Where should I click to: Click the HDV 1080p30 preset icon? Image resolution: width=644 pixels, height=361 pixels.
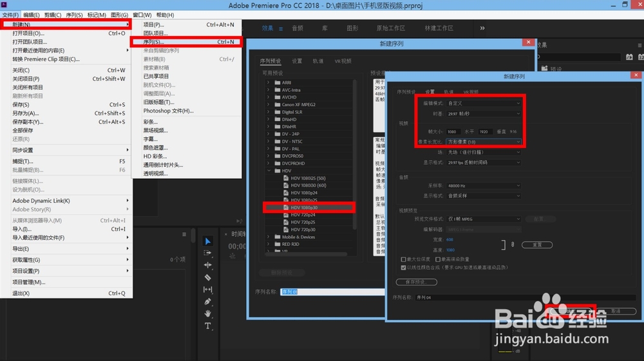[x=286, y=208]
